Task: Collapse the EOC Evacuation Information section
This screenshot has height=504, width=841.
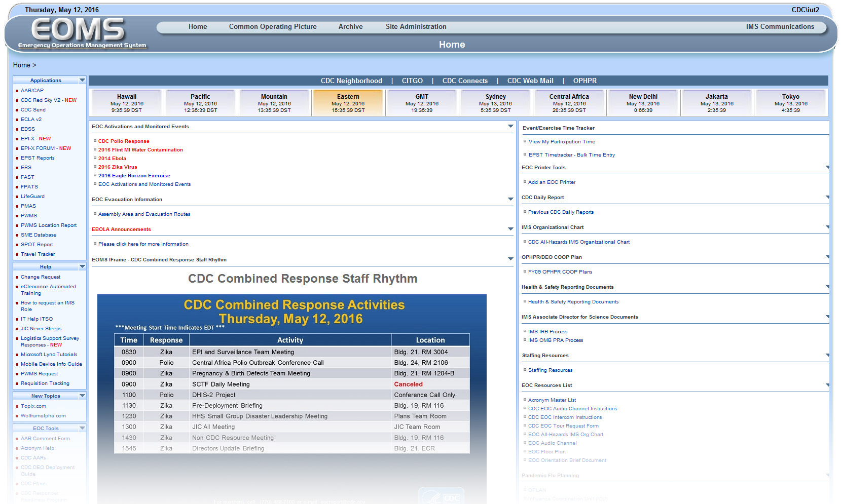Action: click(x=510, y=200)
